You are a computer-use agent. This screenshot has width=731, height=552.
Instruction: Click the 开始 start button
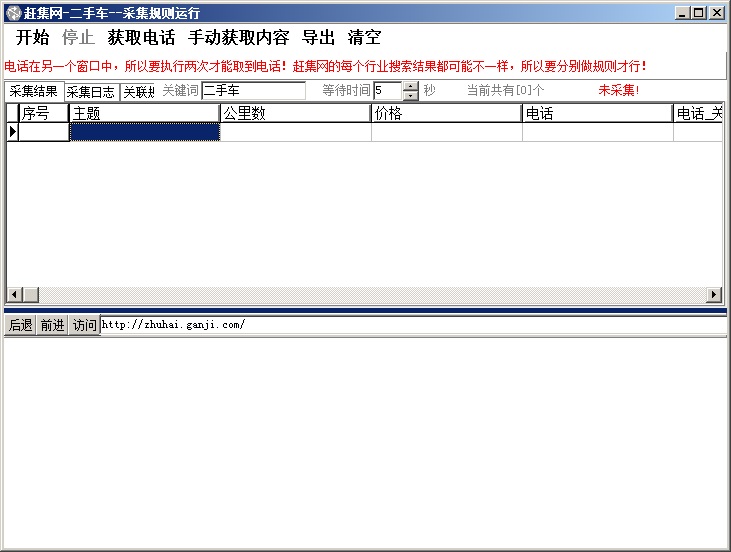[x=32, y=38]
